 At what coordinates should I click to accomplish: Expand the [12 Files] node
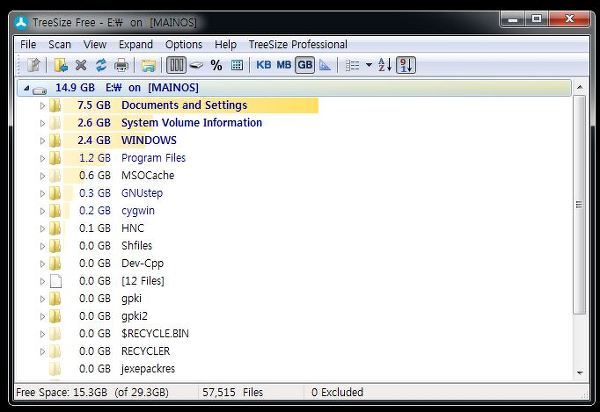(x=42, y=282)
